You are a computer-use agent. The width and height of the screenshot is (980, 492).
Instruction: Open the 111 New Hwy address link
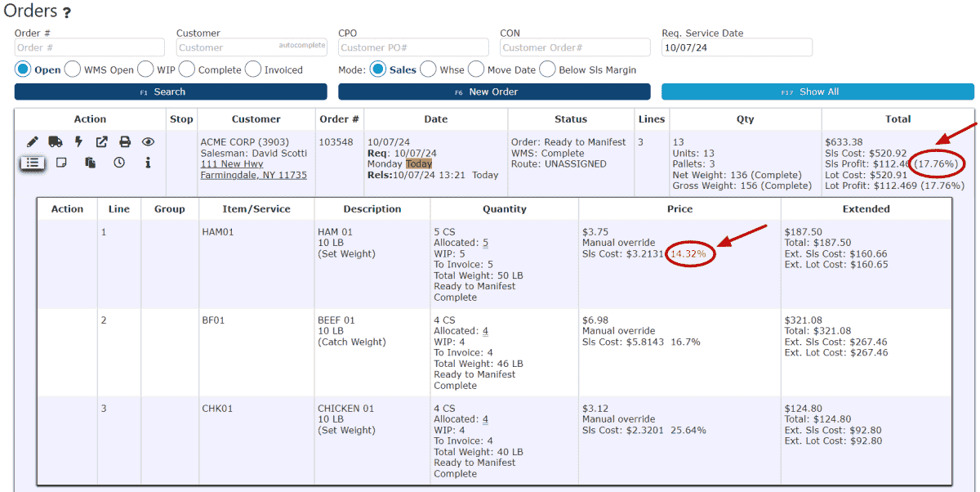[x=232, y=164]
